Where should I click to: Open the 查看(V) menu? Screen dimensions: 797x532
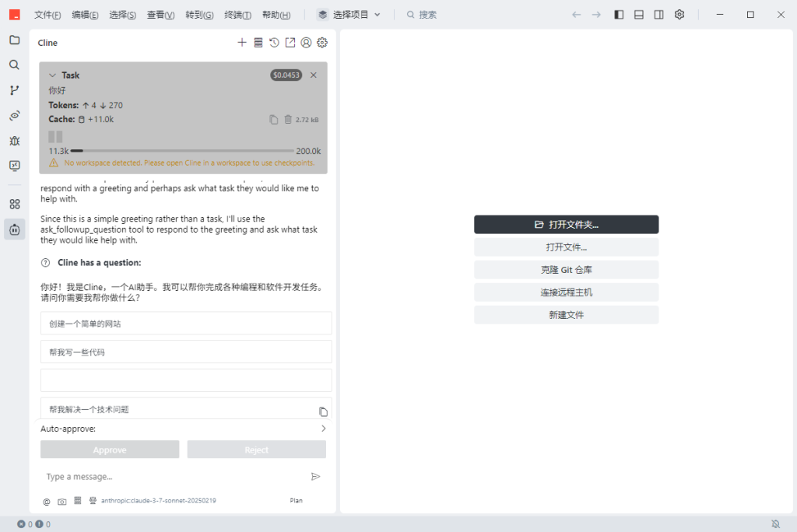point(160,15)
